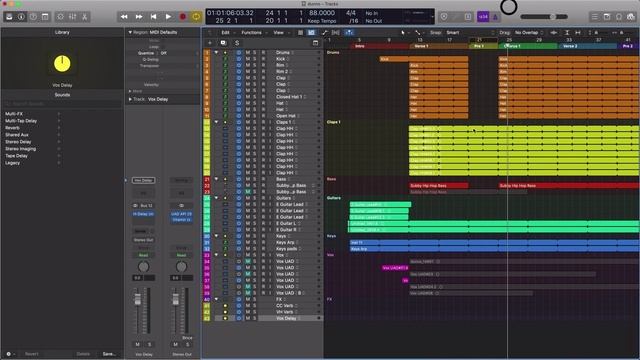The width and height of the screenshot is (640, 360).
Task: Click the Vox Delay channel volume fader
Action: pos(138,300)
